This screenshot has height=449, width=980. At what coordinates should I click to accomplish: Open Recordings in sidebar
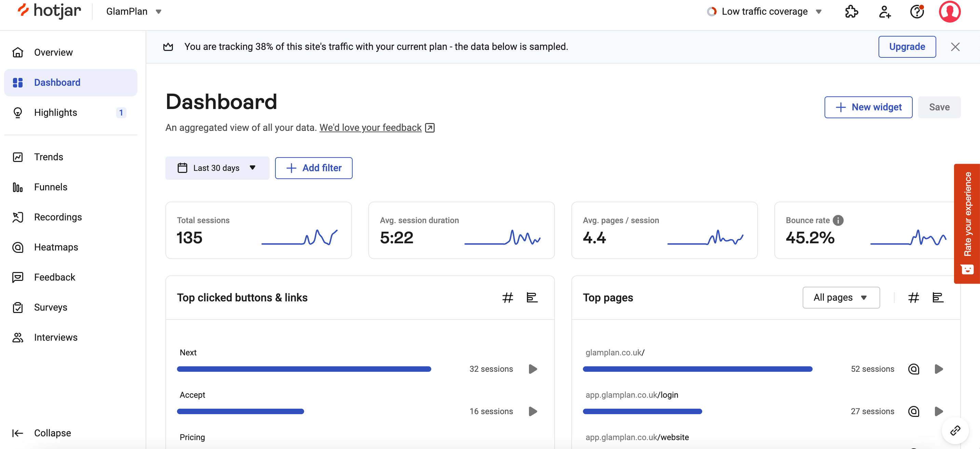coord(71,217)
